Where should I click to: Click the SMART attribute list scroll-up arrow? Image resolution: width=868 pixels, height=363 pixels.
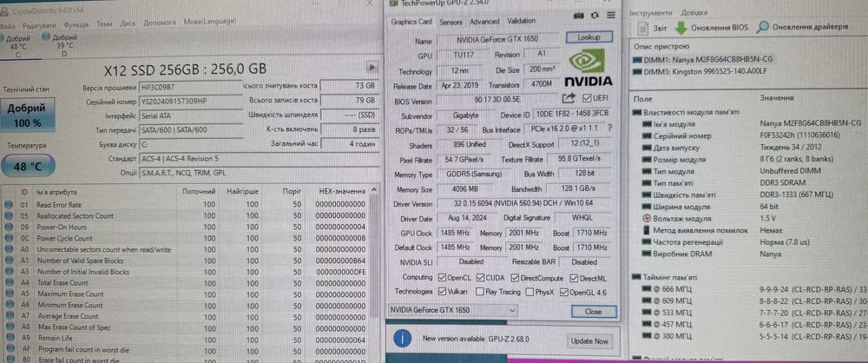click(x=375, y=190)
